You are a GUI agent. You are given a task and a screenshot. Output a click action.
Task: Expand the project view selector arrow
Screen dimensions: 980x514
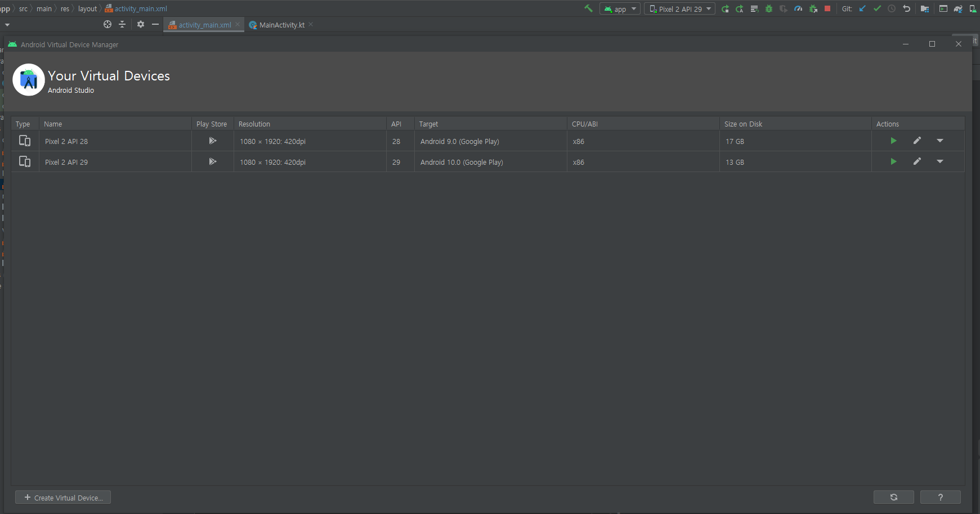click(x=7, y=25)
